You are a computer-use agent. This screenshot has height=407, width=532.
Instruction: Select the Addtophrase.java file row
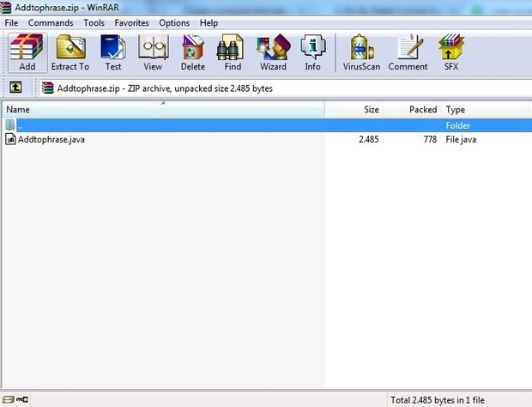click(x=267, y=139)
